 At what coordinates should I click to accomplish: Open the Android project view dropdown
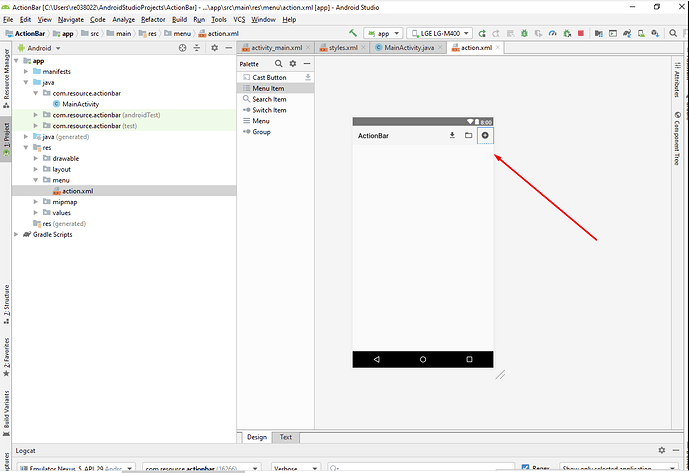39,48
